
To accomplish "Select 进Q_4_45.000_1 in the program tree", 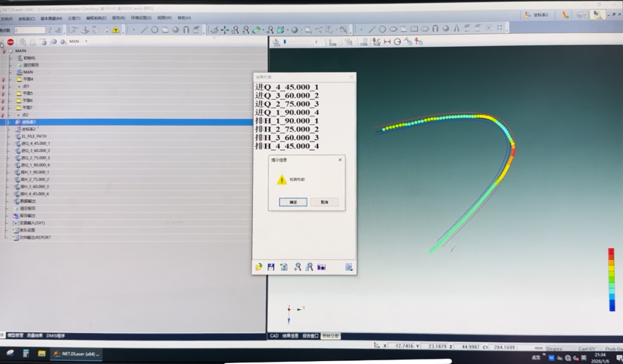I will [x=36, y=144].
